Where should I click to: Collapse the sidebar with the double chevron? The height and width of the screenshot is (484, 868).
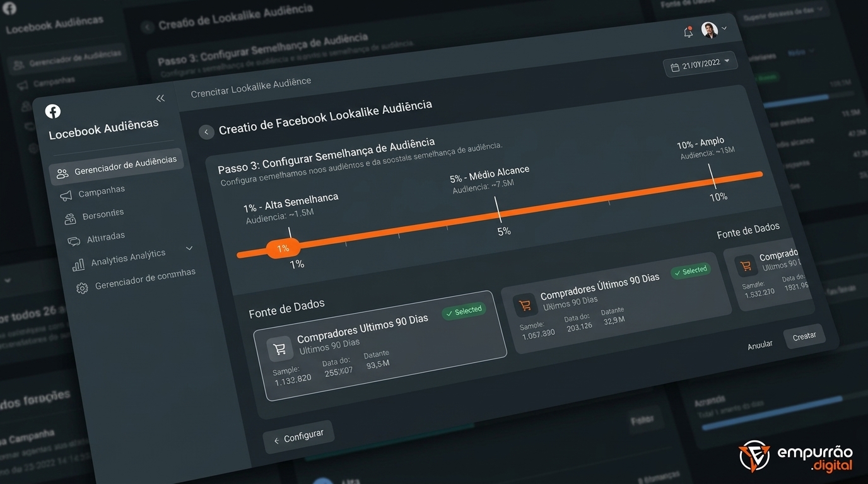[160, 98]
